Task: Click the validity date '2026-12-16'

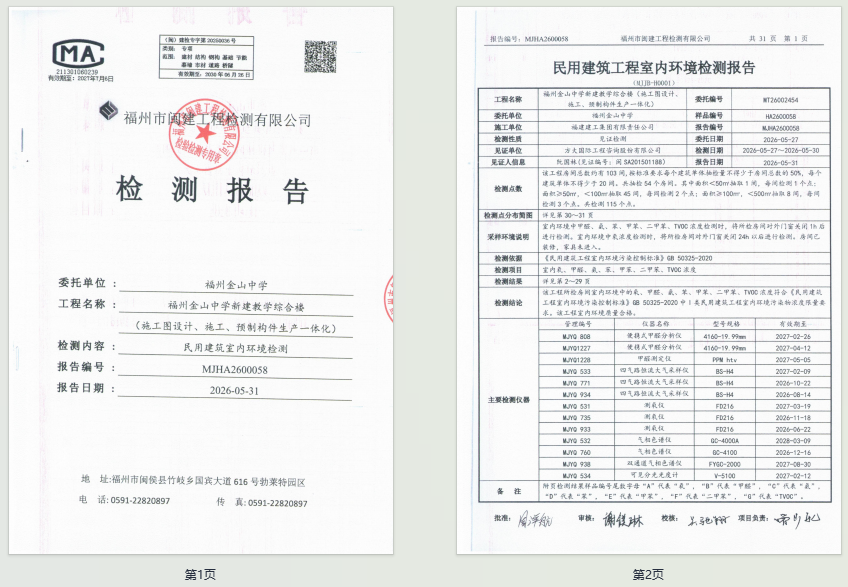Action: tap(793, 452)
